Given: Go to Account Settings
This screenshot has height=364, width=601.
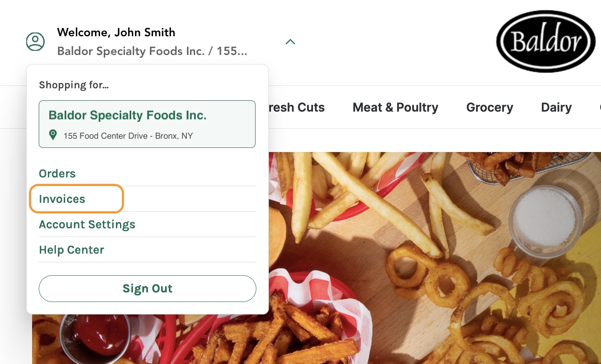Looking at the screenshot, I should (x=87, y=224).
